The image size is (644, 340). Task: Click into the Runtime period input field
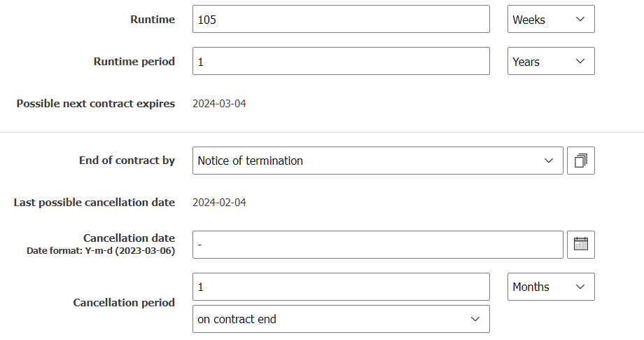[x=340, y=62]
